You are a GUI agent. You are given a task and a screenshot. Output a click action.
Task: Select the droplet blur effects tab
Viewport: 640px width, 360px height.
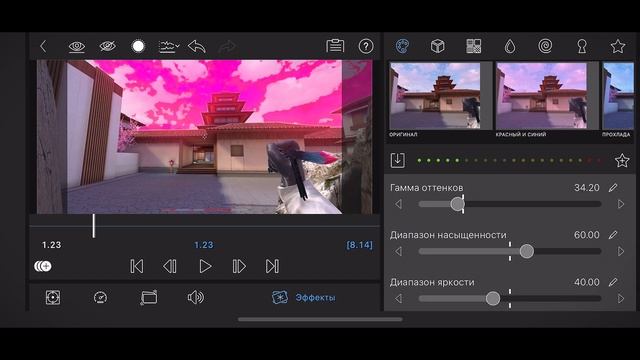pos(510,46)
